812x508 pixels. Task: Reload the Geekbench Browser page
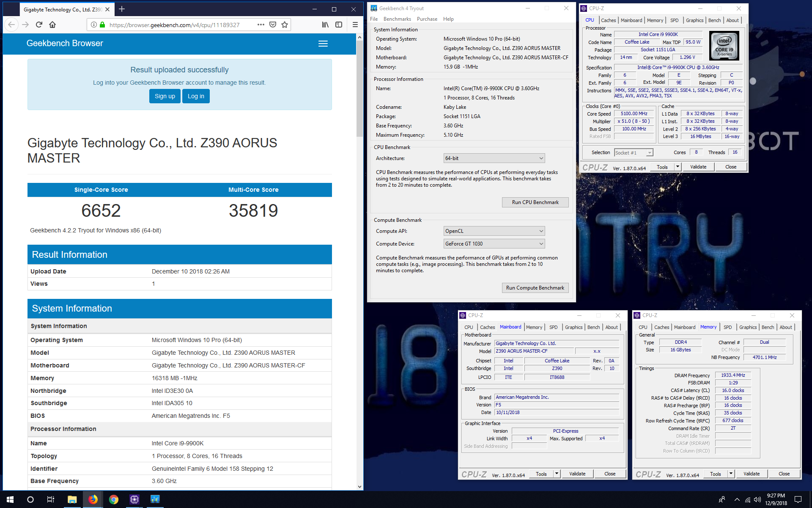pos(39,25)
